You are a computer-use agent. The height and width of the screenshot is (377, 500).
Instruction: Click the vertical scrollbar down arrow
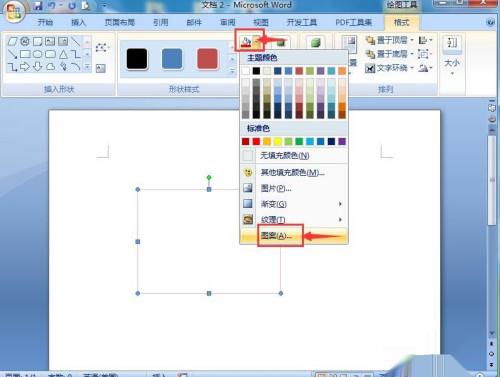pos(492,333)
